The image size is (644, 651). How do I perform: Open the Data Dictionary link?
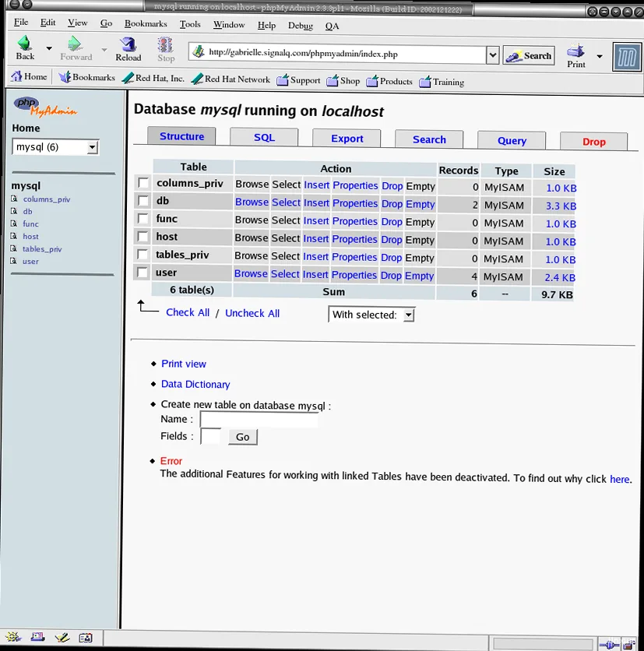(195, 384)
